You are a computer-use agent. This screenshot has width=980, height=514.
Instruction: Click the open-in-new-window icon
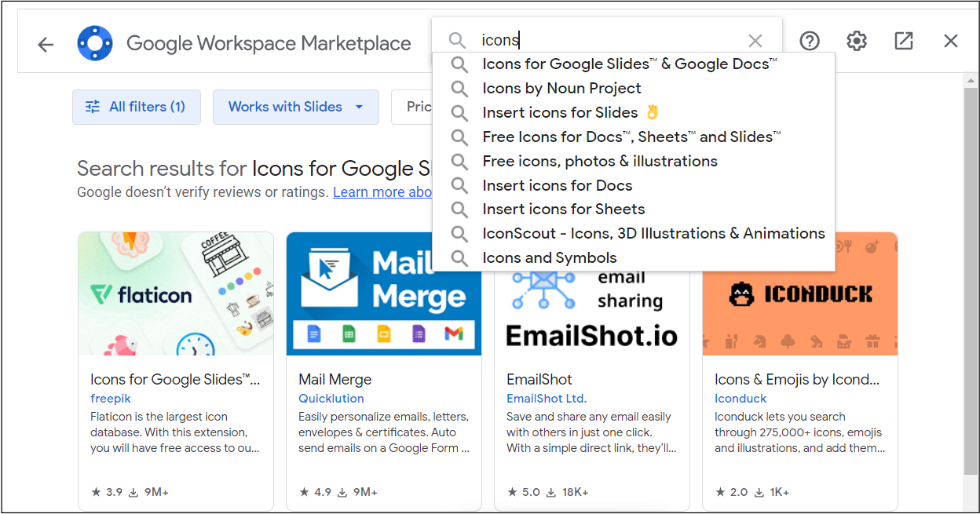903,40
